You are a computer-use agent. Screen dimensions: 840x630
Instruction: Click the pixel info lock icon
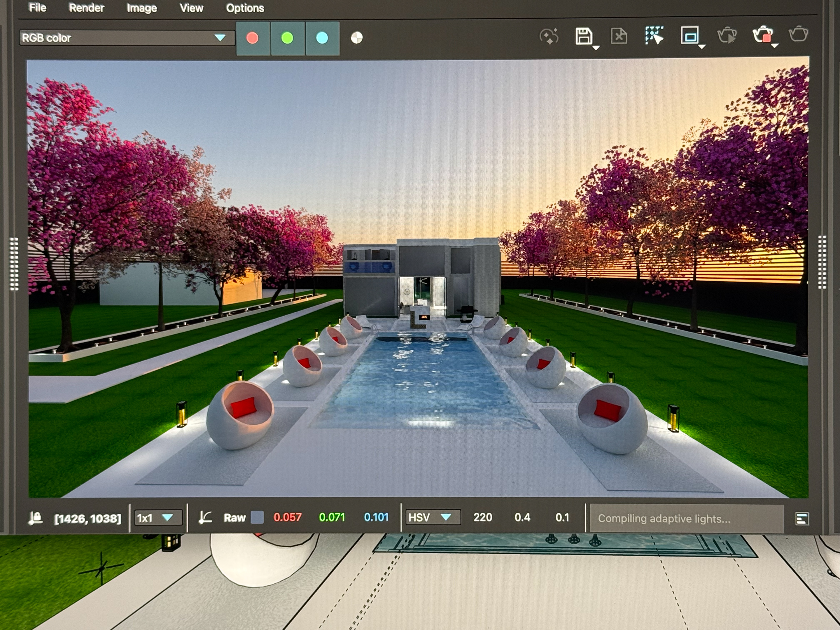pyautogui.click(x=36, y=518)
